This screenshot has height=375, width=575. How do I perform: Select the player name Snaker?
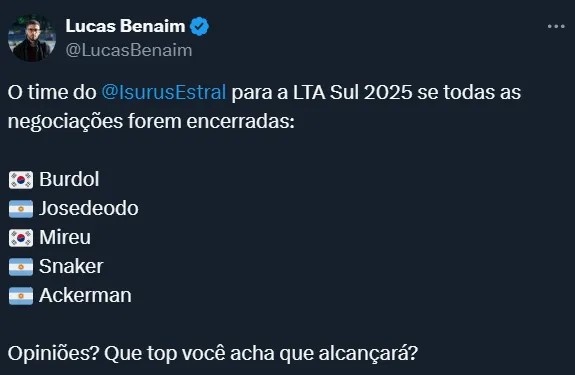pyautogui.click(x=71, y=266)
